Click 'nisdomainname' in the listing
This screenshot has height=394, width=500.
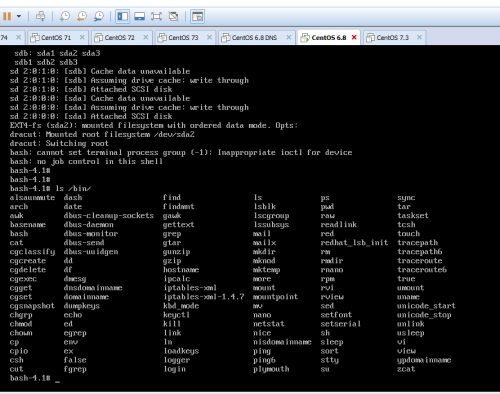point(282,342)
